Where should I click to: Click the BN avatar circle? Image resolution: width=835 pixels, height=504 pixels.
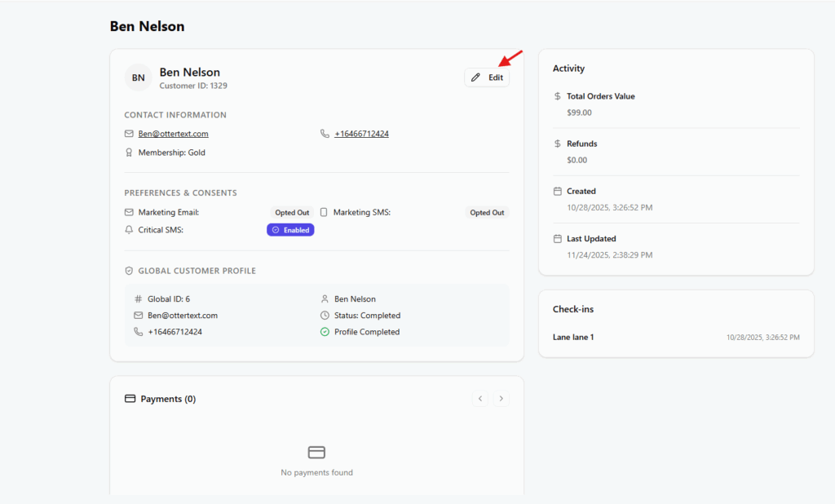[x=139, y=77]
